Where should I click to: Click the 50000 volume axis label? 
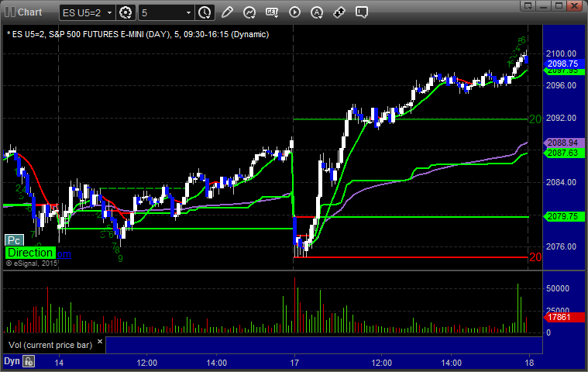coord(558,288)
